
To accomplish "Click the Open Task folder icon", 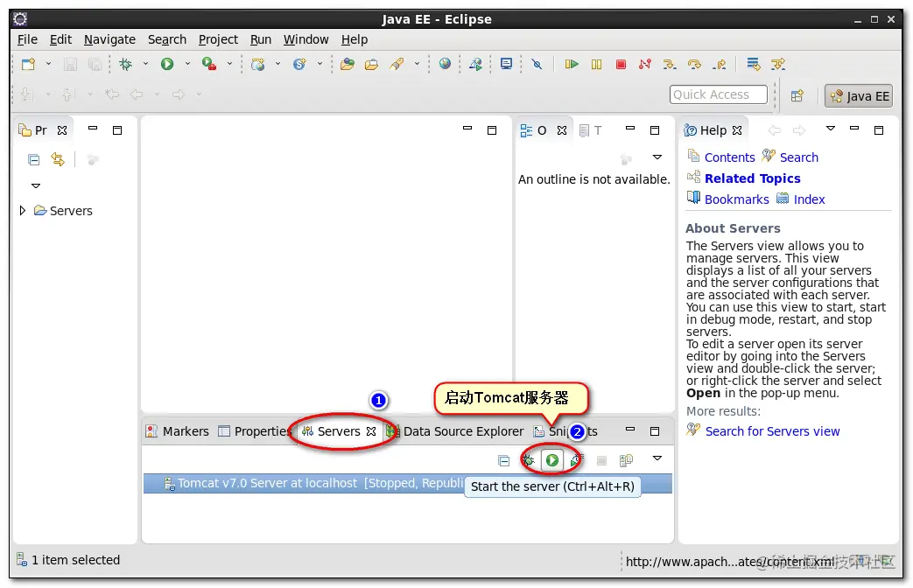I will point(371,64).
